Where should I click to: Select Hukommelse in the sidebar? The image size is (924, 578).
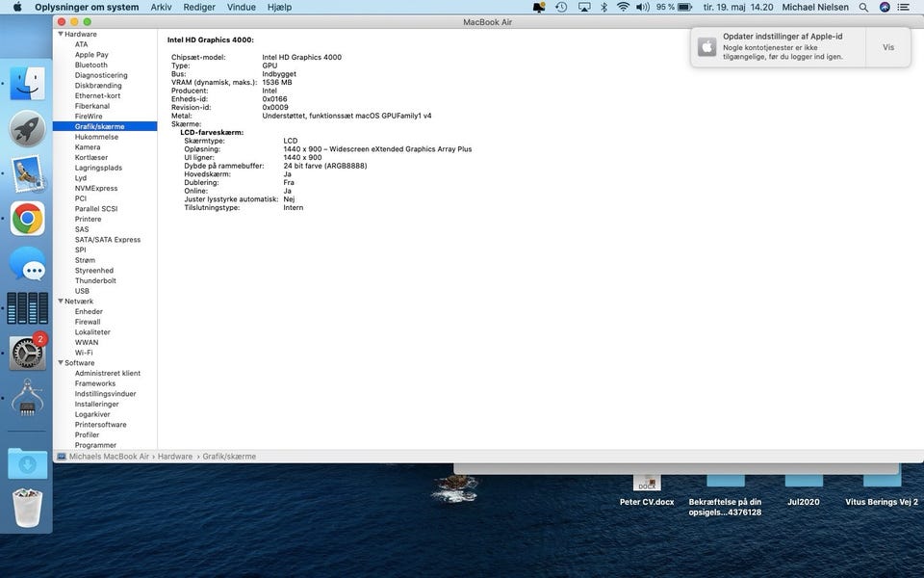[96, 137]
